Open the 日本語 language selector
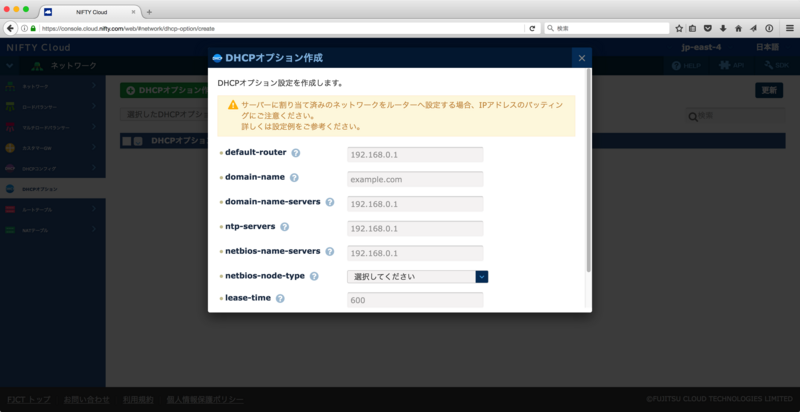 [x=767, y=47]
